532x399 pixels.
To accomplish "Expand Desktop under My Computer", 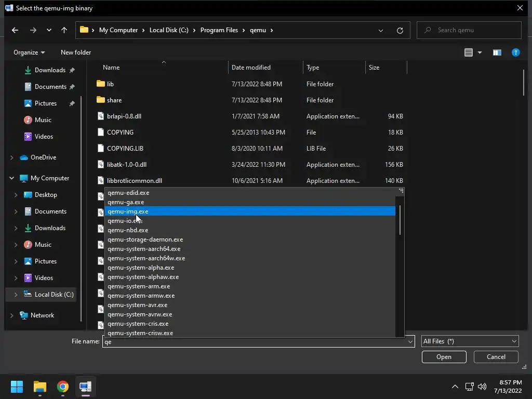I will [x=16, y=195].
